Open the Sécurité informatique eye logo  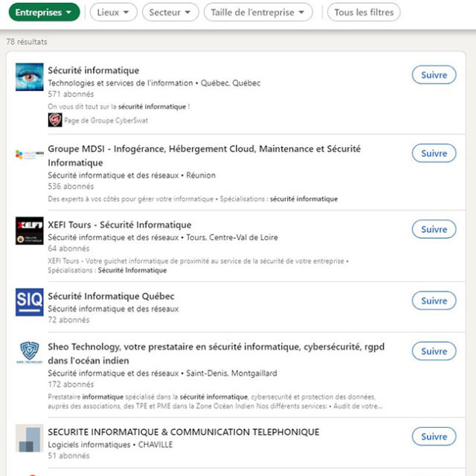(x=30, y=77)
